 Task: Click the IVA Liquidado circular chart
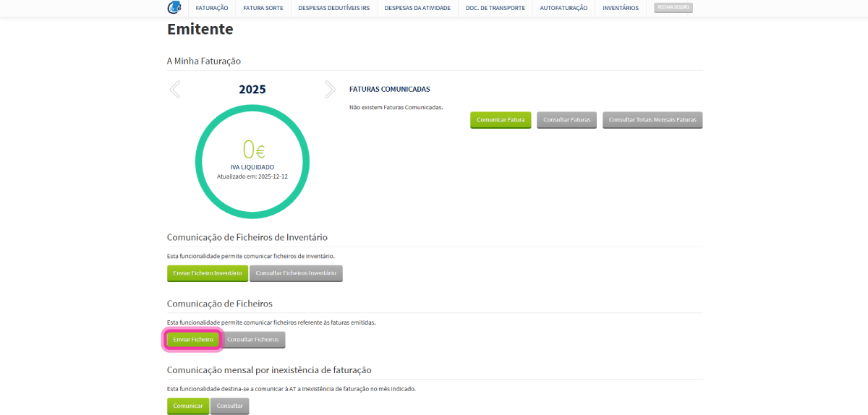(x=252, y=161)
